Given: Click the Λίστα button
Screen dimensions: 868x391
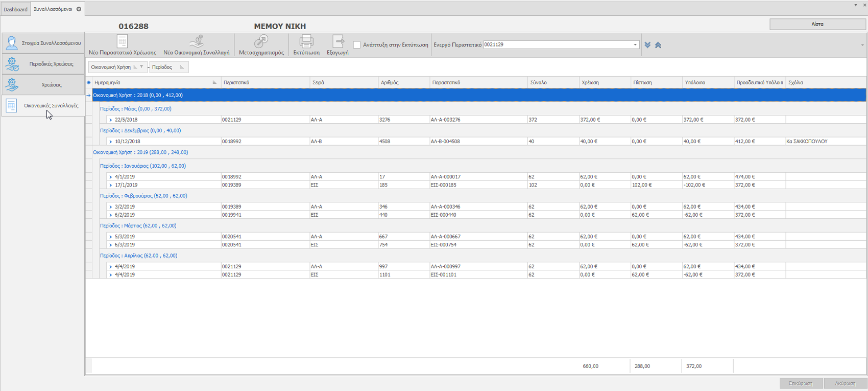Looking at the screenshot, I should [x=817, y=24].
